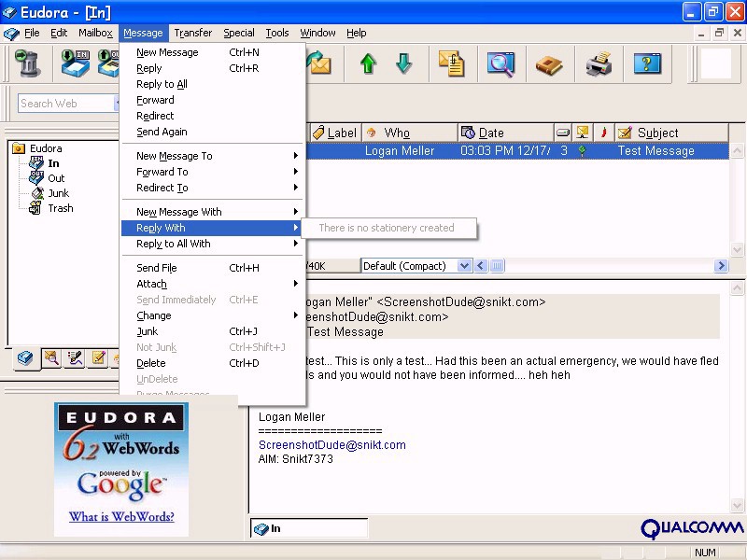747x560 pixels.
Task: Go to next message with teal down arrow
Action: 404,63
